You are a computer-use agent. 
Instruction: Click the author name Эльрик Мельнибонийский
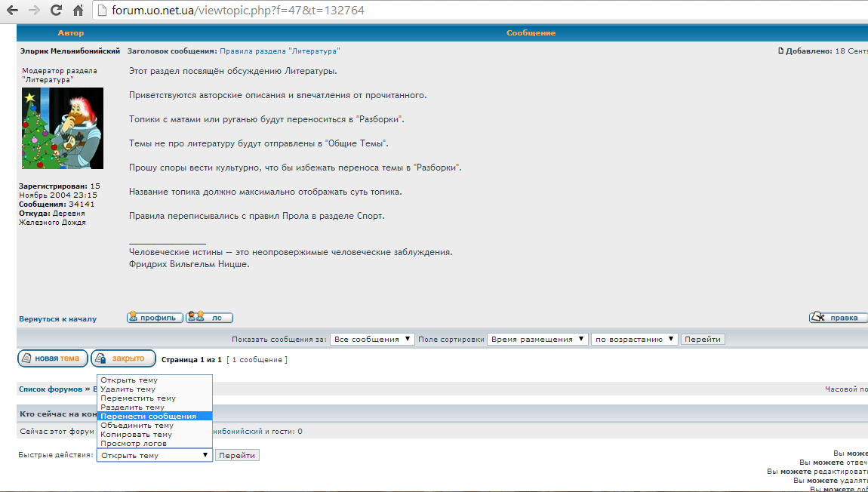[69, 51]
